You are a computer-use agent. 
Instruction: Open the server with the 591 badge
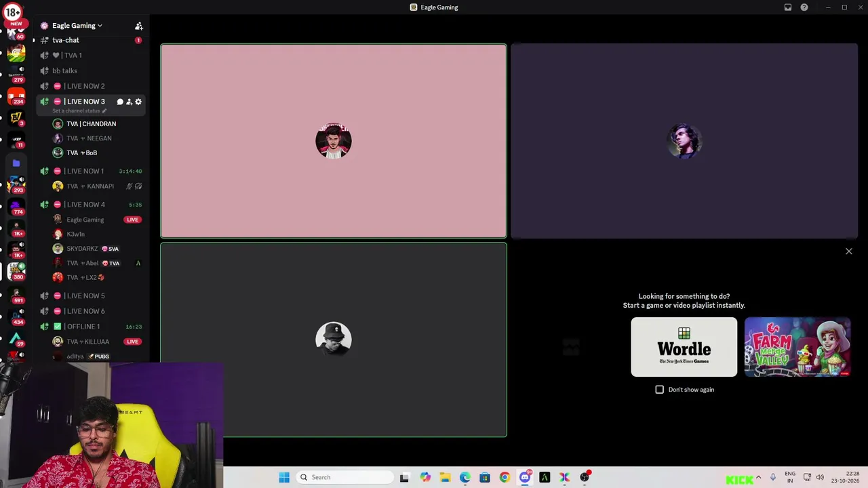[x=16, y=296]
